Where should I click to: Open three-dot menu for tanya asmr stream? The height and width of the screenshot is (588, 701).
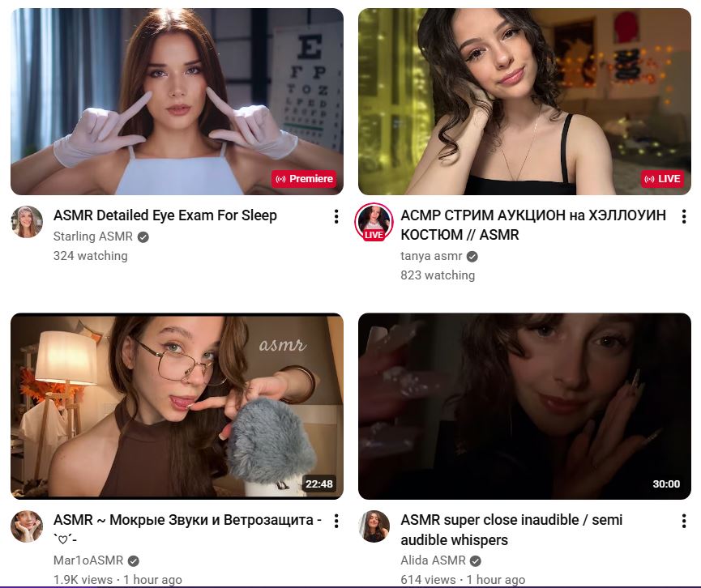(683, 217)
